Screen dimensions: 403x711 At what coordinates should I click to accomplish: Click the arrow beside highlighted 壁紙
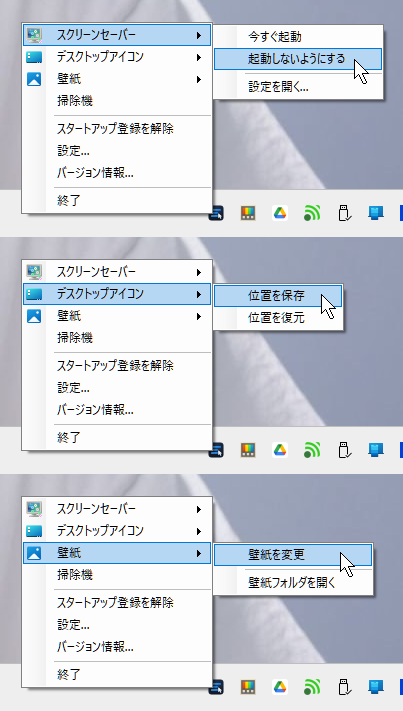199,554
